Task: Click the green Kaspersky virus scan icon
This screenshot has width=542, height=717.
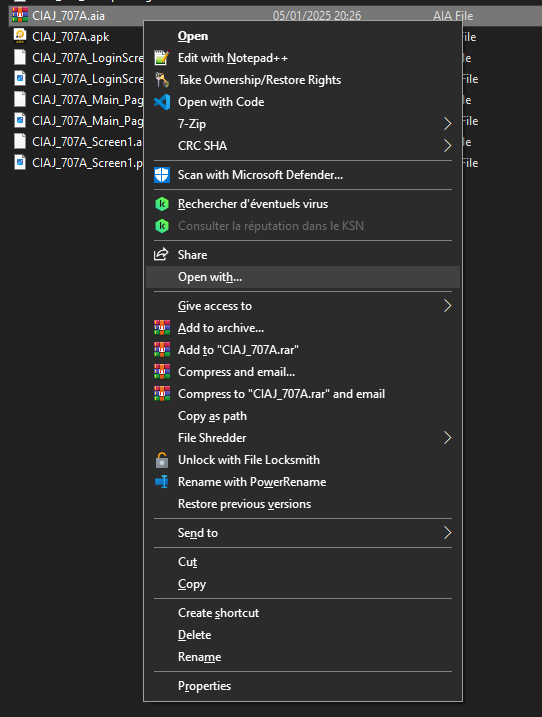Action: point(162,204)
